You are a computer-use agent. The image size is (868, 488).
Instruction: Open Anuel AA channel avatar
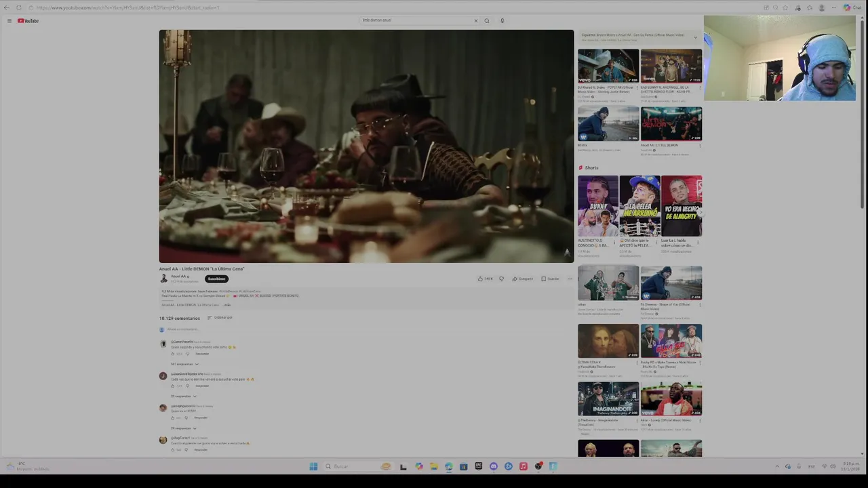coord(163,279)
